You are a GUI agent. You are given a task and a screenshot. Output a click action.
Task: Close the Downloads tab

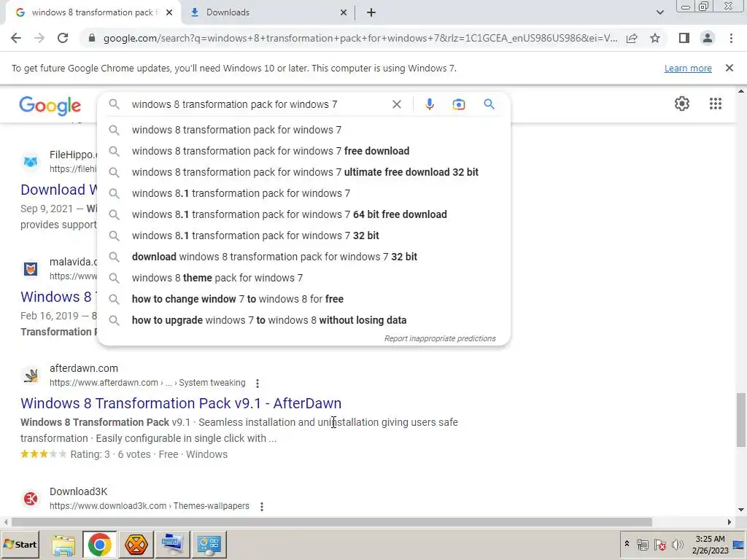point(343,12)
